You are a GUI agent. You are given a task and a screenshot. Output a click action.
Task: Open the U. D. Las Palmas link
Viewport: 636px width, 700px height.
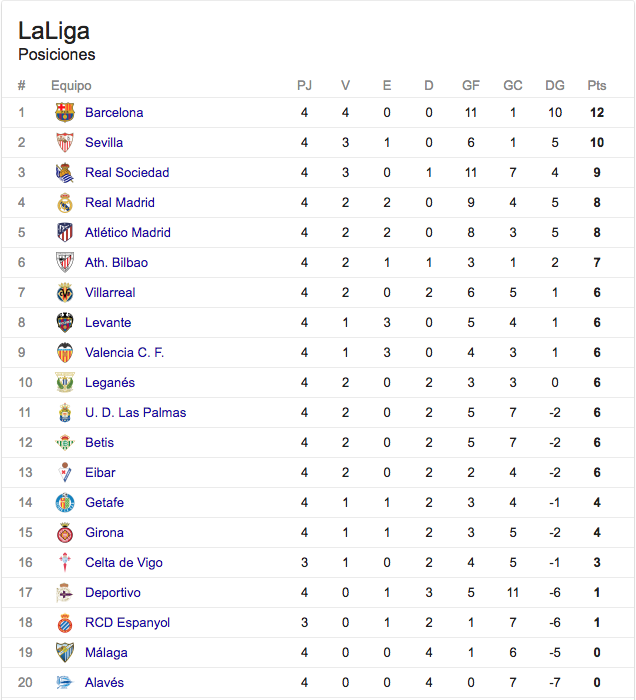pos(135,412)
